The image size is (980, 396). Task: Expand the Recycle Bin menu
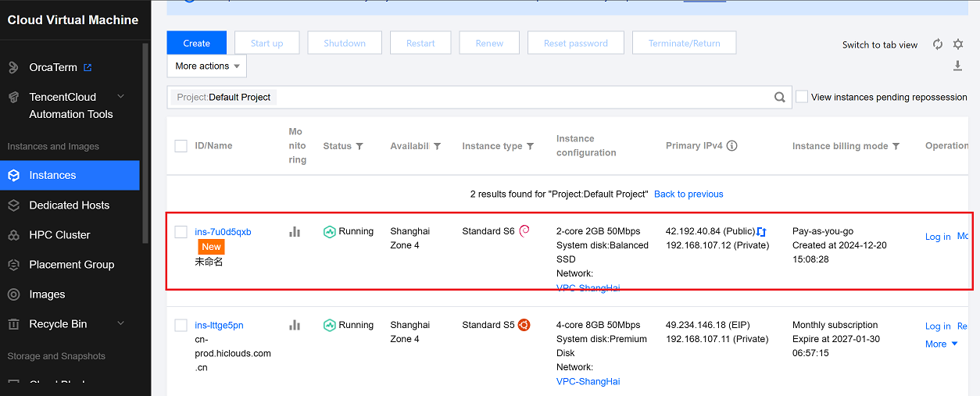point(120,323)
